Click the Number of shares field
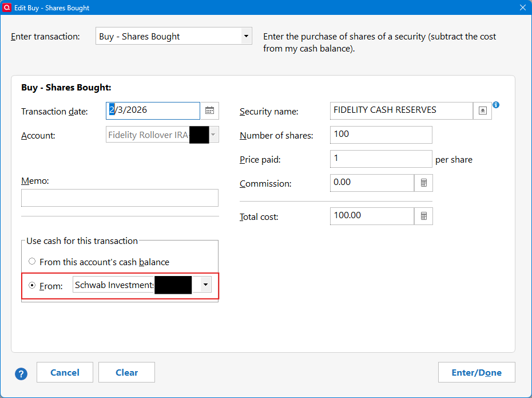532x398 pixels. (381, 135)
